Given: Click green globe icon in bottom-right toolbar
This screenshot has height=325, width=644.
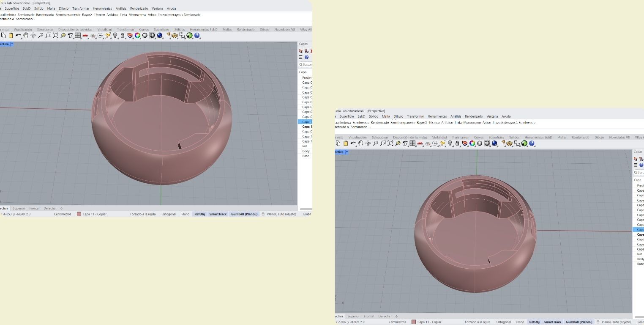Looking at the screenshot, I should [x=524, y=143].
